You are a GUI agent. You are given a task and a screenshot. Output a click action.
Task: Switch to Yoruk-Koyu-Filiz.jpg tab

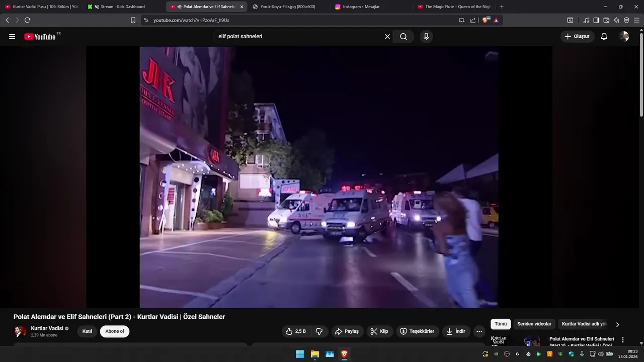click(x=288, y=7)
